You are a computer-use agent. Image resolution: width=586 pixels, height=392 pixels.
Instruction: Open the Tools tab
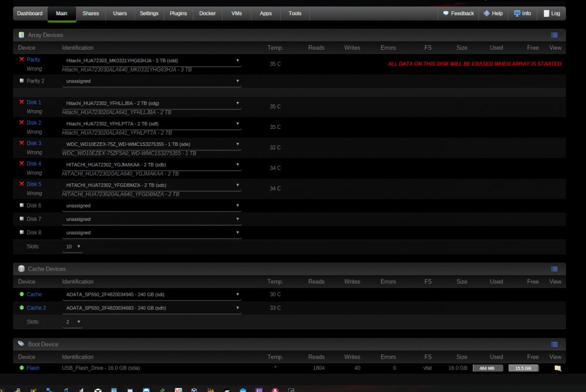pos(295,13)
